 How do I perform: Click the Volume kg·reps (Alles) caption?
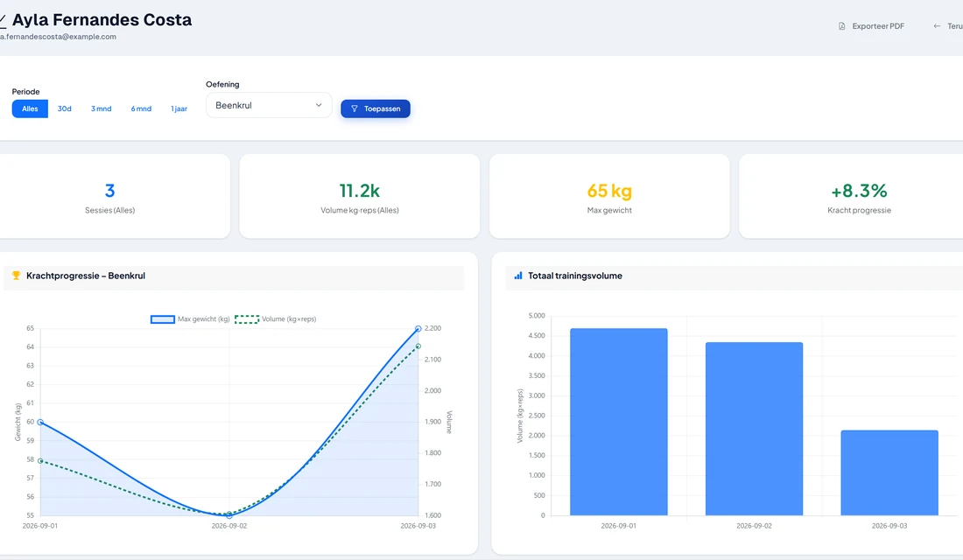tap(360, 210)
